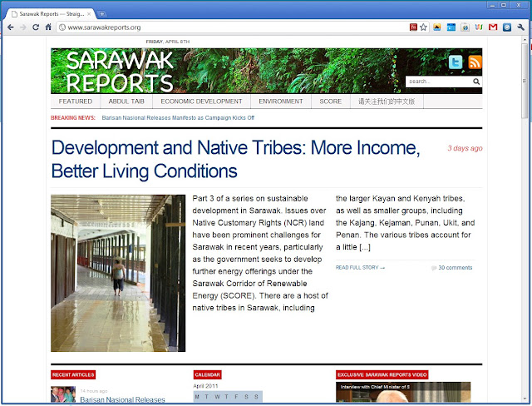532x406 pixels.
Task: Open the 30 comments link
Action: pyautogui.click(x=455, y=268)
